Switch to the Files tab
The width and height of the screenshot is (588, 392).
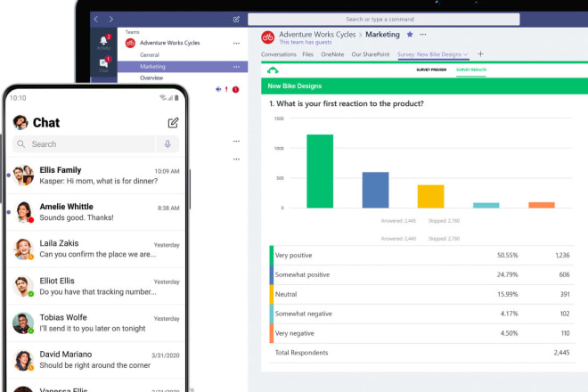[x=308, y=54]
